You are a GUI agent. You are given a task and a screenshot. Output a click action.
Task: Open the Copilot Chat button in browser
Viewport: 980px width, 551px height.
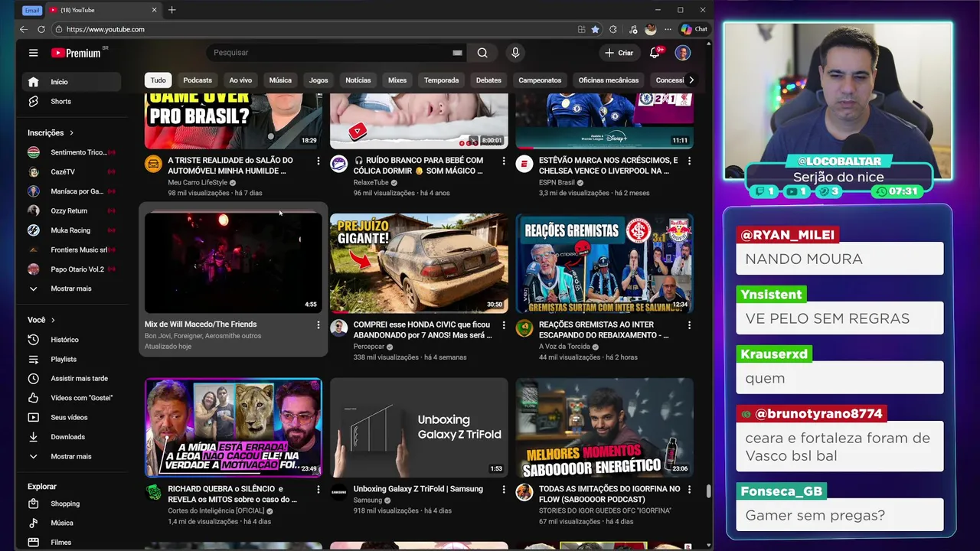coord(694,29)
